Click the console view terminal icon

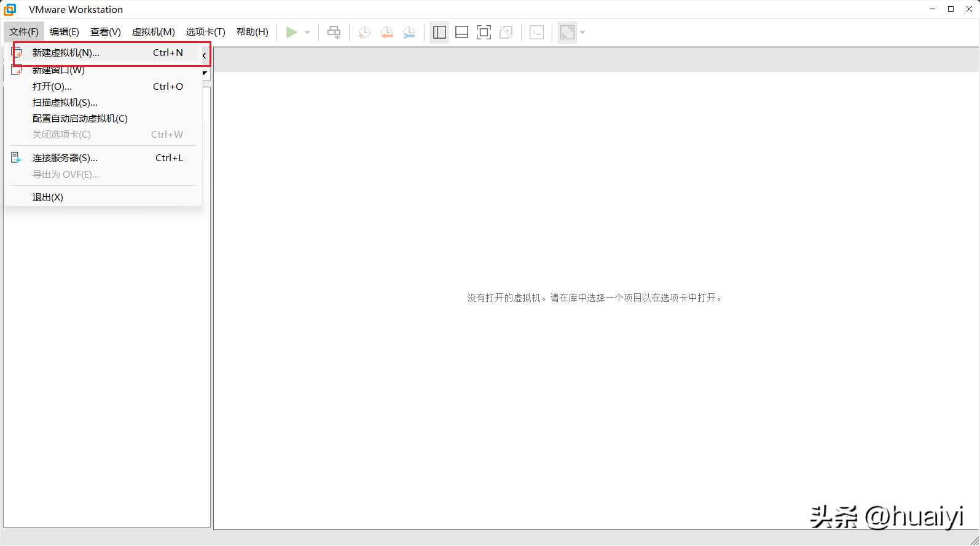point(536,32)
